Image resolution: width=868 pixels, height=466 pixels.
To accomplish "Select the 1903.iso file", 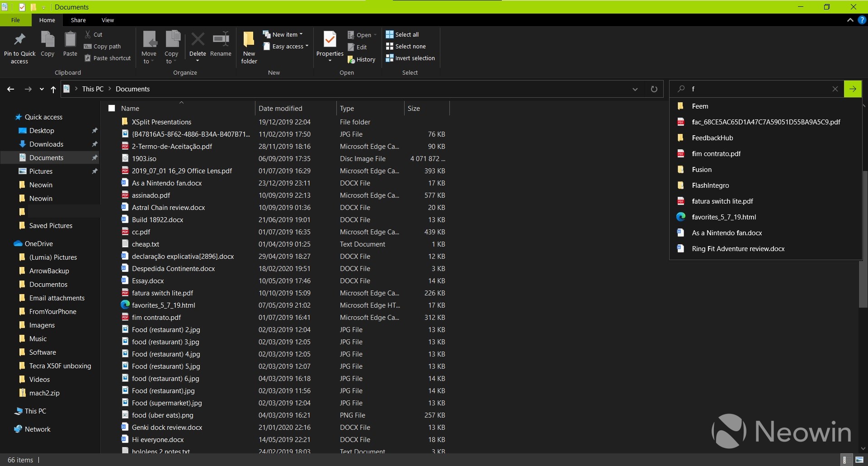I will (x=144, y=159).
